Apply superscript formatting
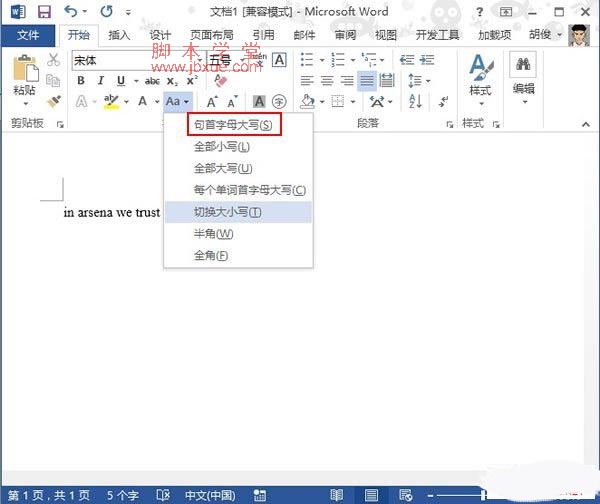The height and width of the screenshot is (504, 600). click(192, 81)
